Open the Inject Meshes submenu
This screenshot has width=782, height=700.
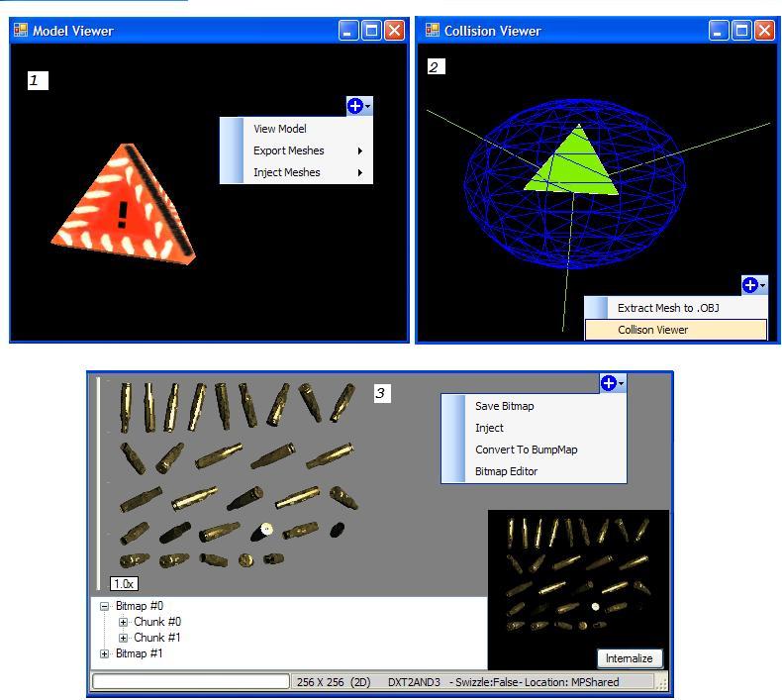pos(287,172)
